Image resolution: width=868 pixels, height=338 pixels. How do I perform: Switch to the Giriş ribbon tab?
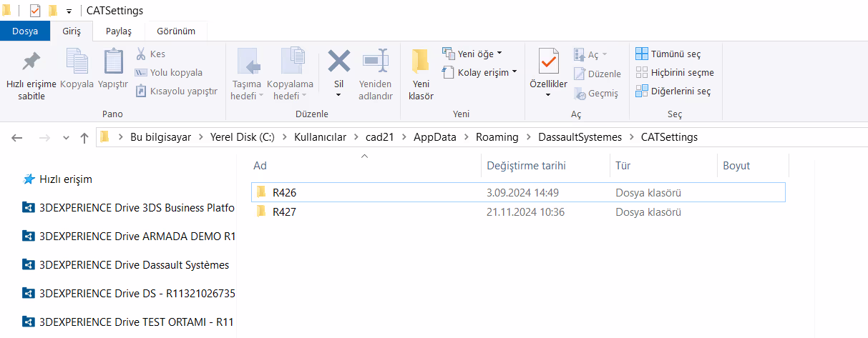[72, 31]
